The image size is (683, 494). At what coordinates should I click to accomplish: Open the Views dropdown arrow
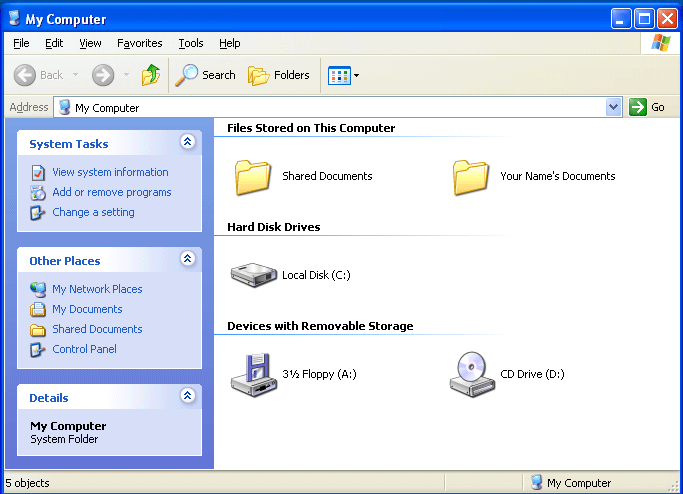356,75
